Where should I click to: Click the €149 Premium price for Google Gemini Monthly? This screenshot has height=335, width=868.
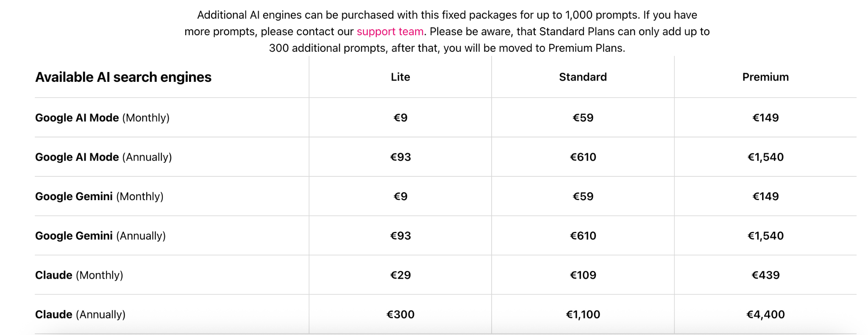tap(765, 196)
